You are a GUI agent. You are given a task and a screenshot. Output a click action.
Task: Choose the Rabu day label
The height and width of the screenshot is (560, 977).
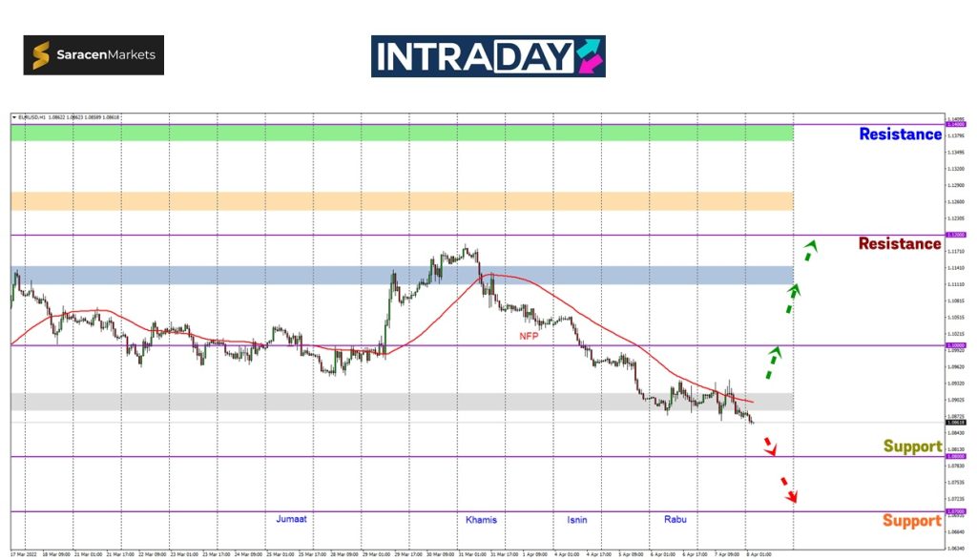coord(675,520)
